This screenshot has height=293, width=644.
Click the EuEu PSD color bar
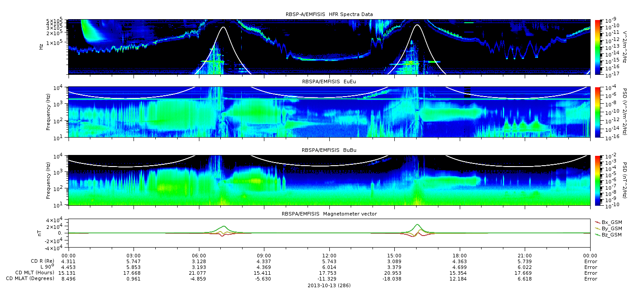[x=597, y=112]
